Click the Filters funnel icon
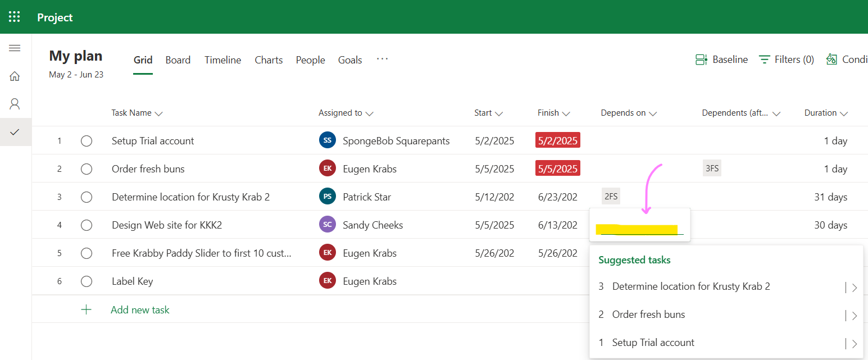Viewport: 868px width, 360px height. point(764,60)
